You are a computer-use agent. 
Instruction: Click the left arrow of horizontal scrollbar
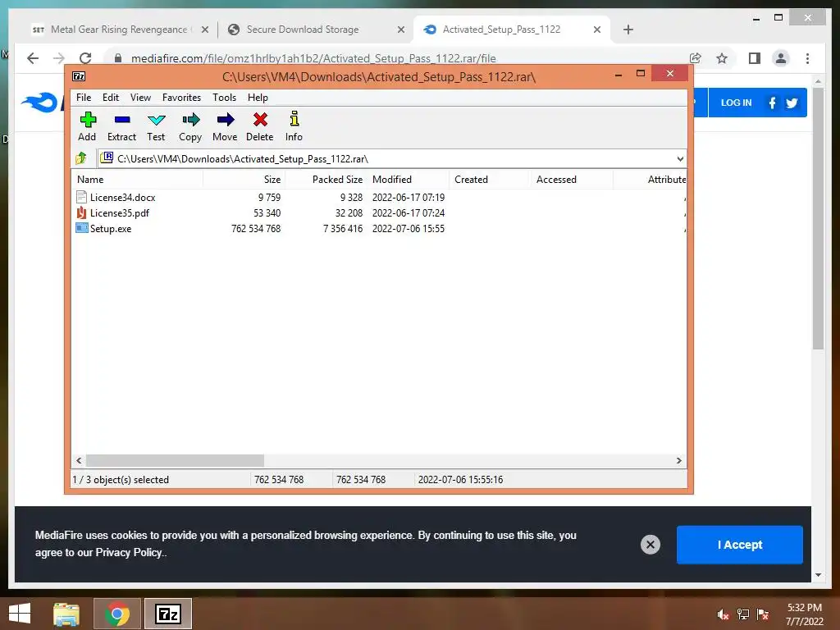[79, 461]
